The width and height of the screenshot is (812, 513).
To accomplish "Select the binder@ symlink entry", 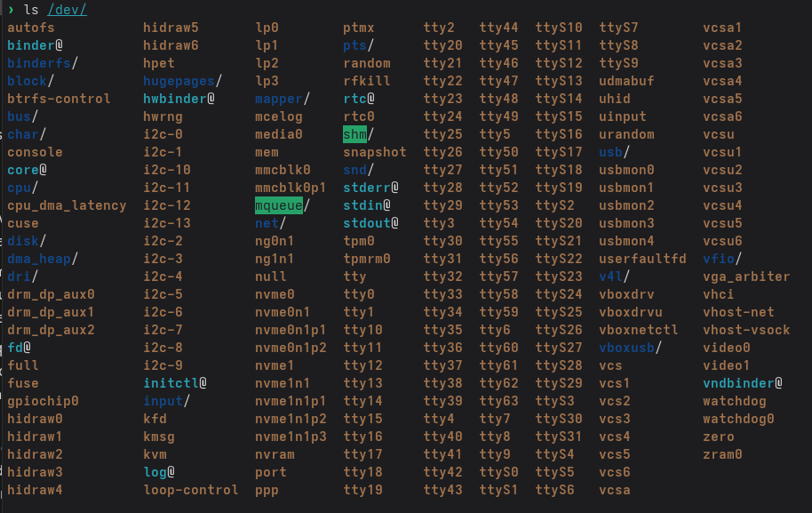I will 36,45.
